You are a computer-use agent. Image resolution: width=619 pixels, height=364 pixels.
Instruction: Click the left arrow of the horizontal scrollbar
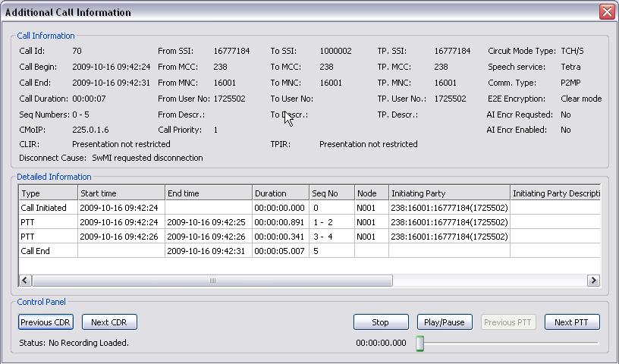coord(25,281)
